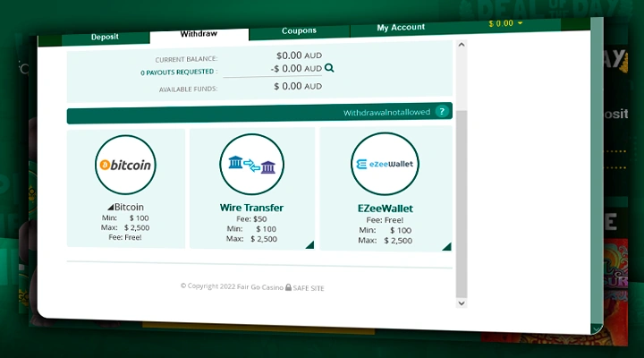Click the vertical scrollbar thumb
The image size is (644, 358).
pyautogui.click(x=462, y=203)
